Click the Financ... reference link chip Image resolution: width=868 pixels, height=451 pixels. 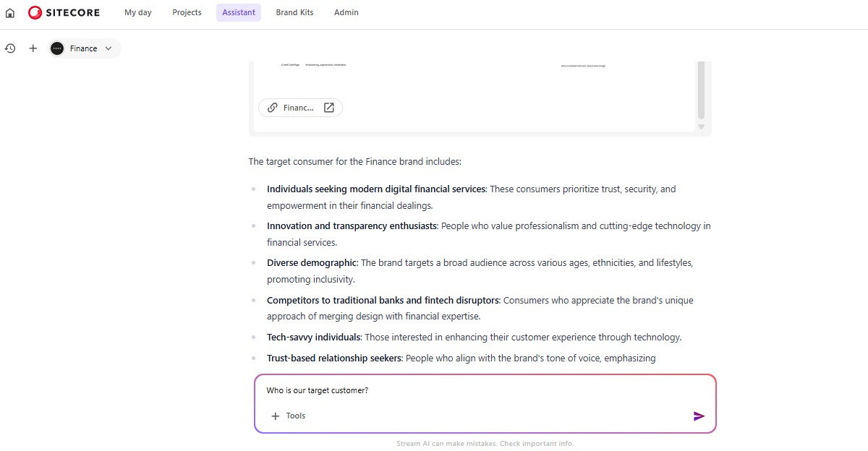(x=298, y=108)
